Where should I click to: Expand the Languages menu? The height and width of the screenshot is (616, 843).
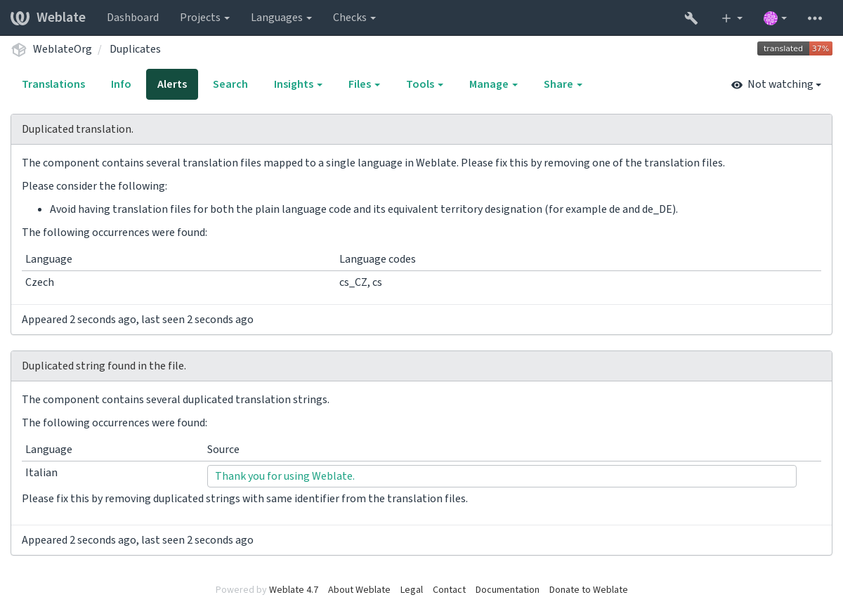click(x=281, y=18)
